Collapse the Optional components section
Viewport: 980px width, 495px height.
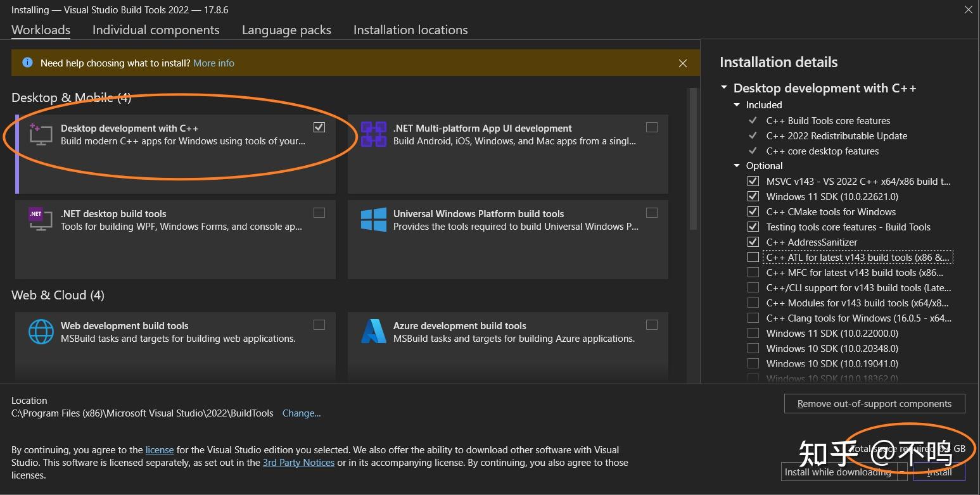point(737,166)
